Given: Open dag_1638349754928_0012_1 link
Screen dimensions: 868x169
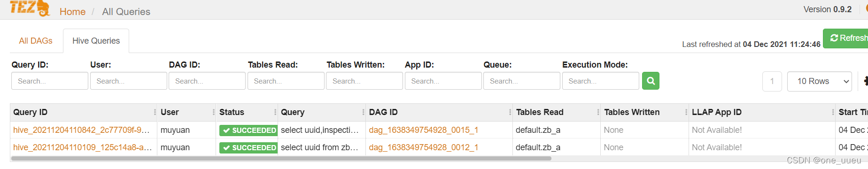Looking at the screenshot, I should (424, 147).
